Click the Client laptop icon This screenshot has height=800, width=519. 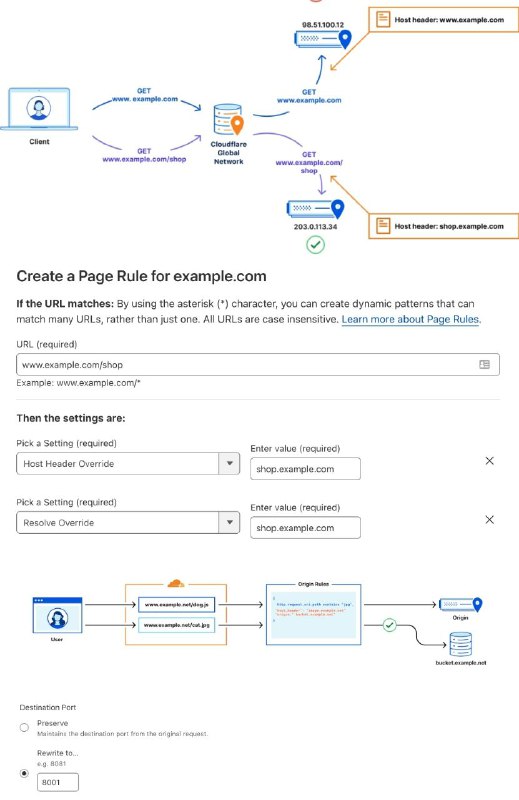39,109
